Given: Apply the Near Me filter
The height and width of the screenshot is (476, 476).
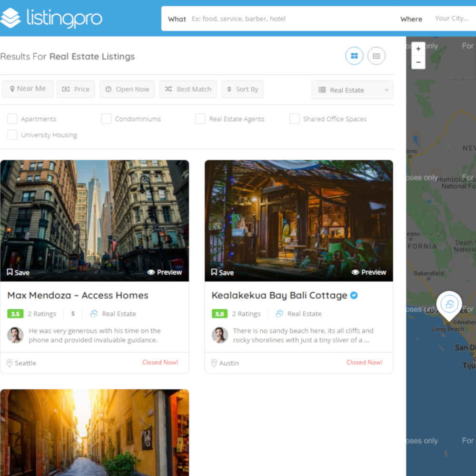Looking at the screenshot, I should (x=28, y=89).
